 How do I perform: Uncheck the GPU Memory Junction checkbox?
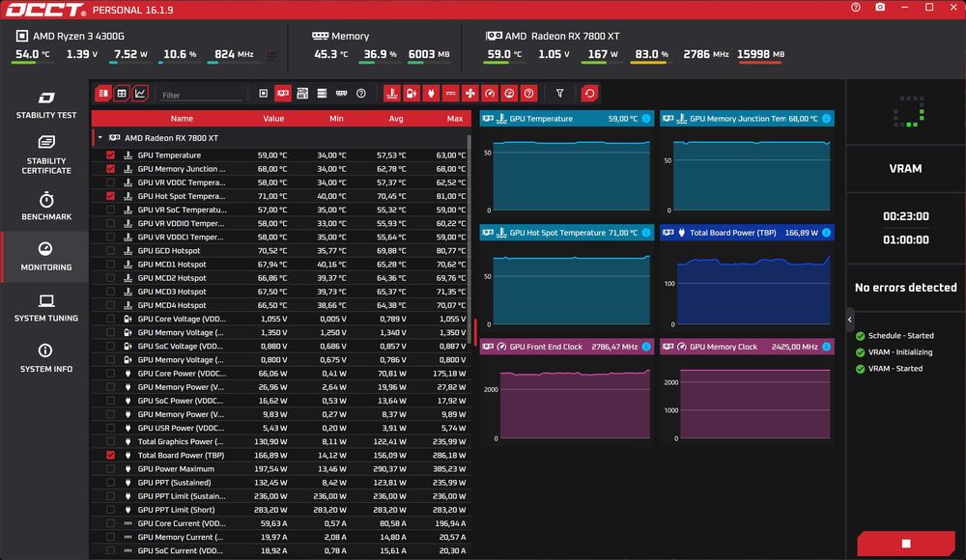click(x=110, y=169)
